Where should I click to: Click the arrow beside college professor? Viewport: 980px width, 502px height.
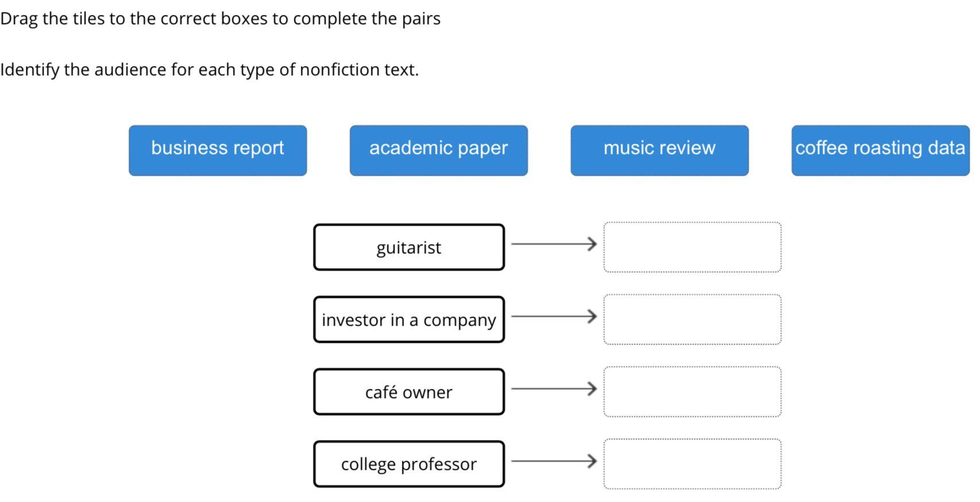coord(553,461)
